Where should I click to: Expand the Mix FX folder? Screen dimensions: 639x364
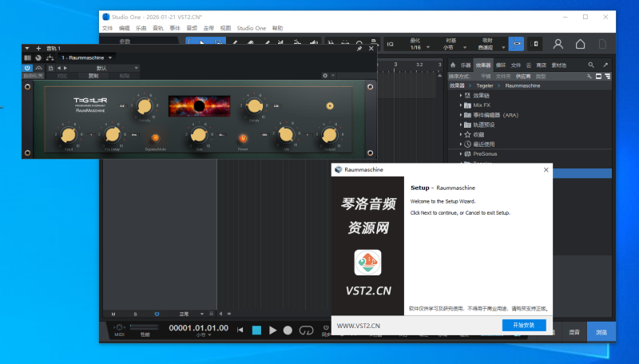(x=461, y=105)
